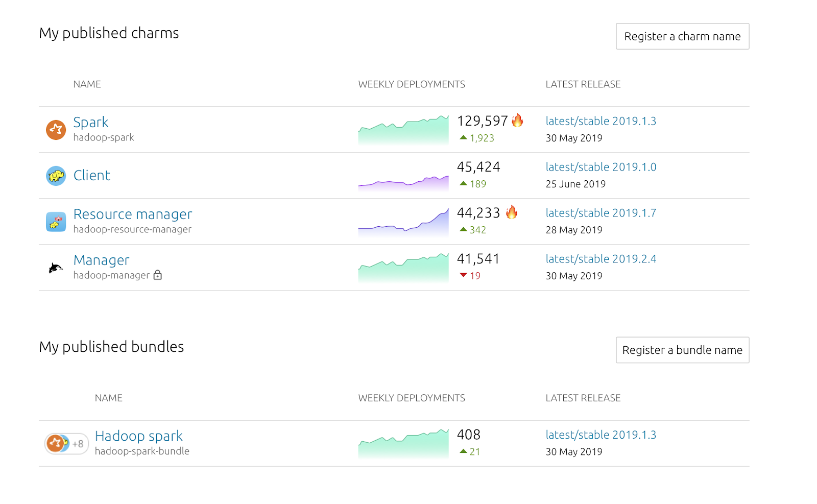This screenshot has height=504, width=817.
Task: Open latest/stable 2019.2.4 release link
Action: point(601,259)
